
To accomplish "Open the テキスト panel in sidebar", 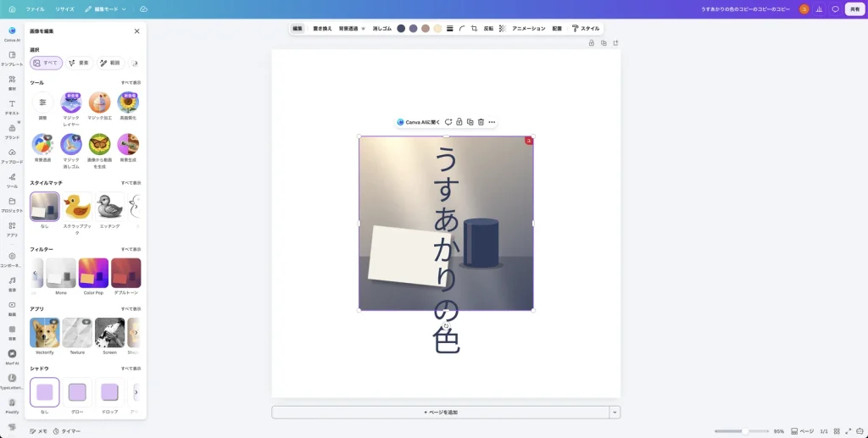I will click(x=12, y=107).
